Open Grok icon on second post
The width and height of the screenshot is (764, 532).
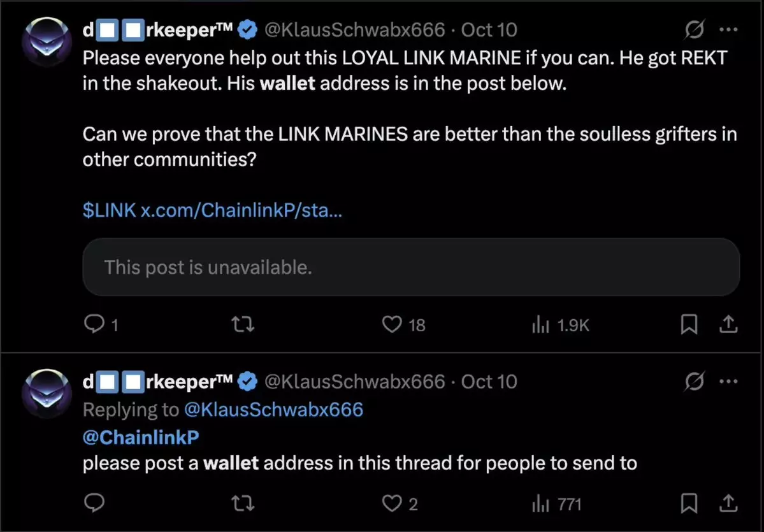(x=695, y=382)
